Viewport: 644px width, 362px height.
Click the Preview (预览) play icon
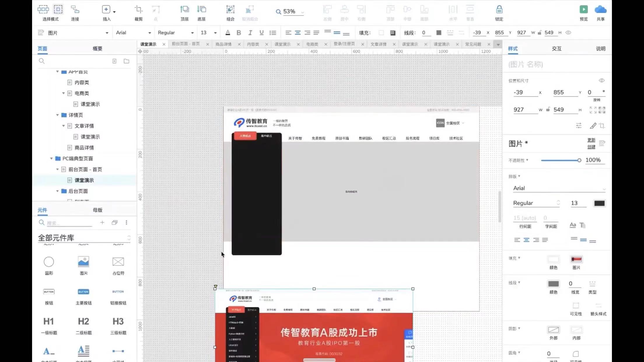pyautogui.click(x=583, y=10)
